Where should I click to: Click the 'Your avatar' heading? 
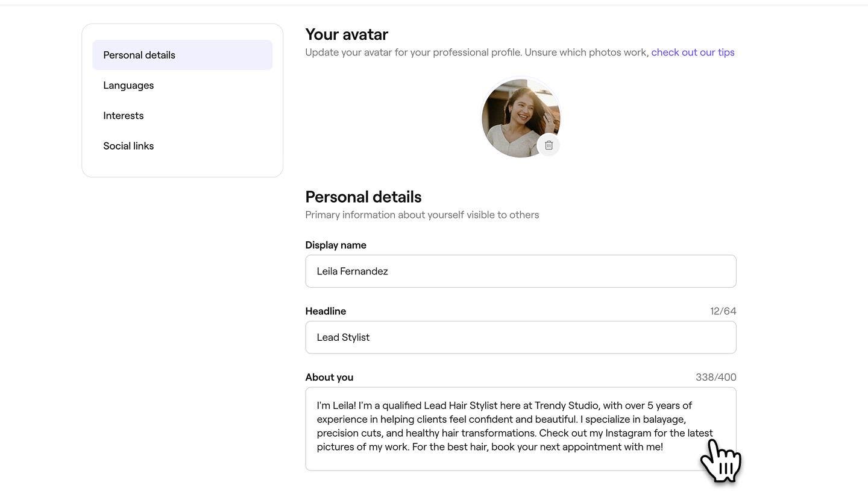347,34
